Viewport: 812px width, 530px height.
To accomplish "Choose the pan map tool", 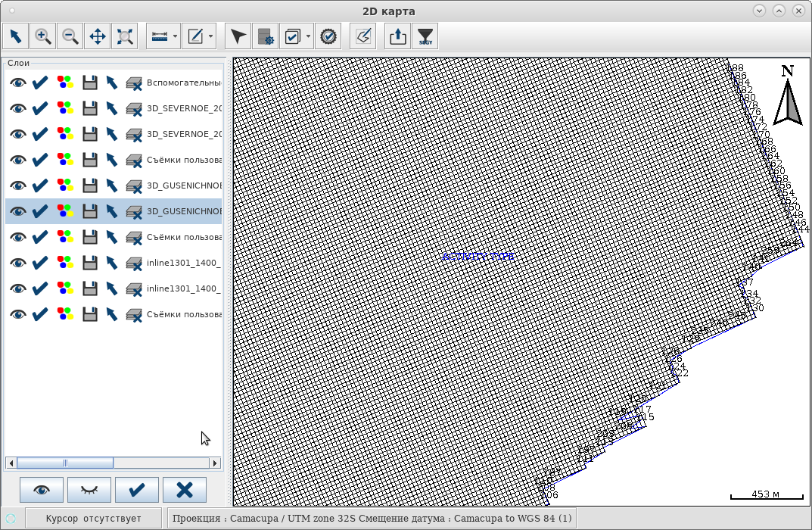I will click(98, 36).
